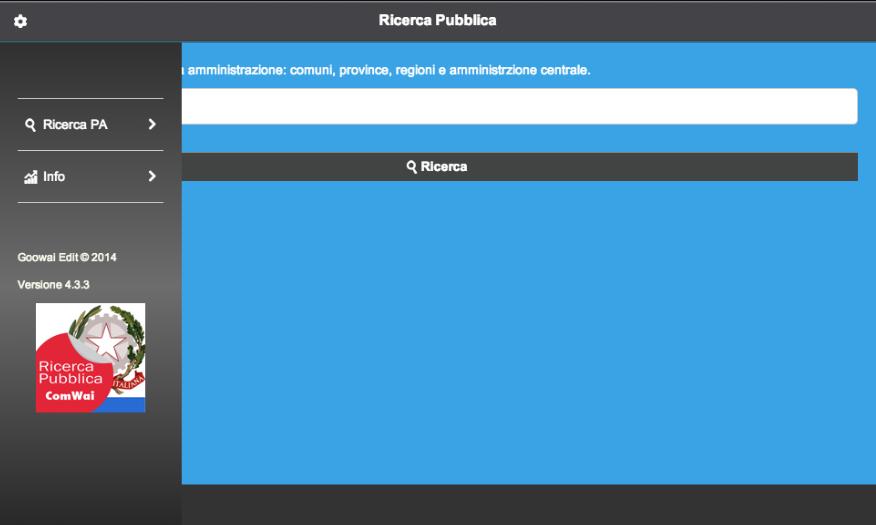Click the dark footer bar at bottom
The image size is (876, 525).
(x=520, y=505)
